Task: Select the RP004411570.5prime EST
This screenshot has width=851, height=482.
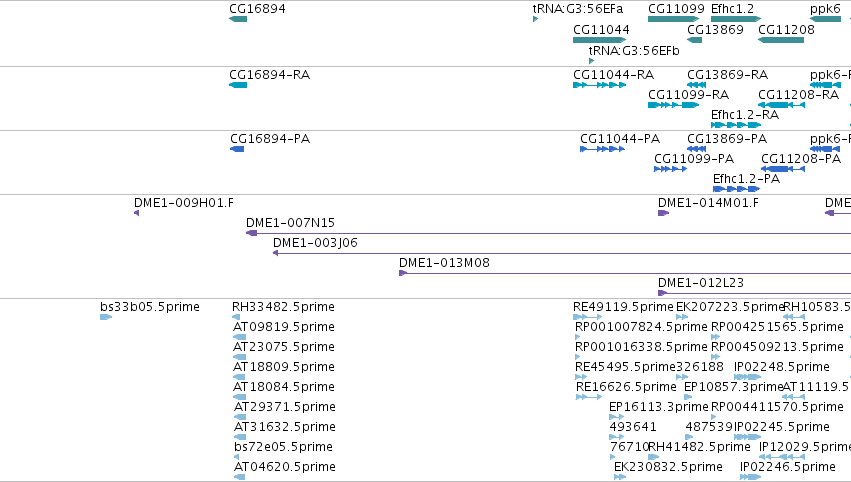Action: (x=714, y=417)
